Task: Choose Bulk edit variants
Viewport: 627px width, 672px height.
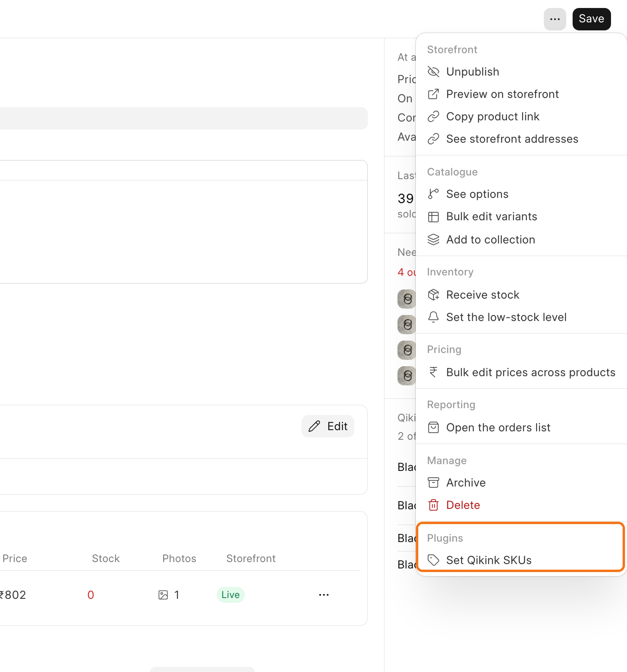Action: click(x=521, y=216)
